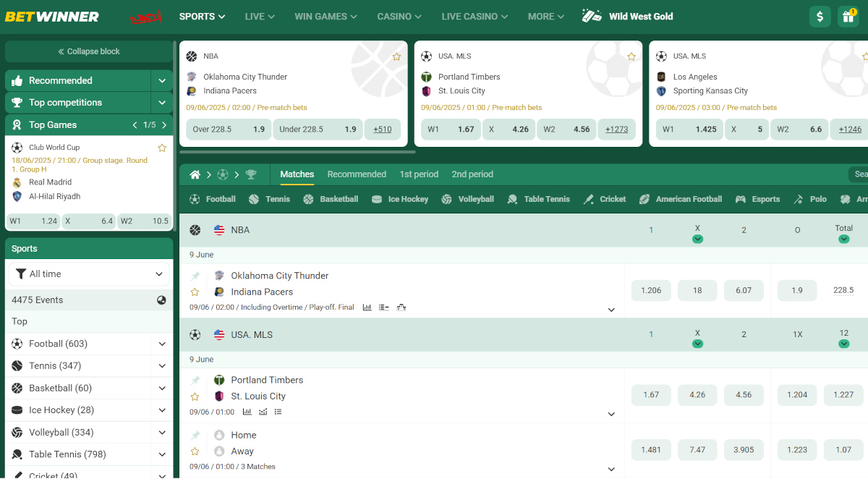Viewport: 868px width, 479px height.
Task: Expand Thunder vs Pacers more markets chevron
Action: coord(611,310)
